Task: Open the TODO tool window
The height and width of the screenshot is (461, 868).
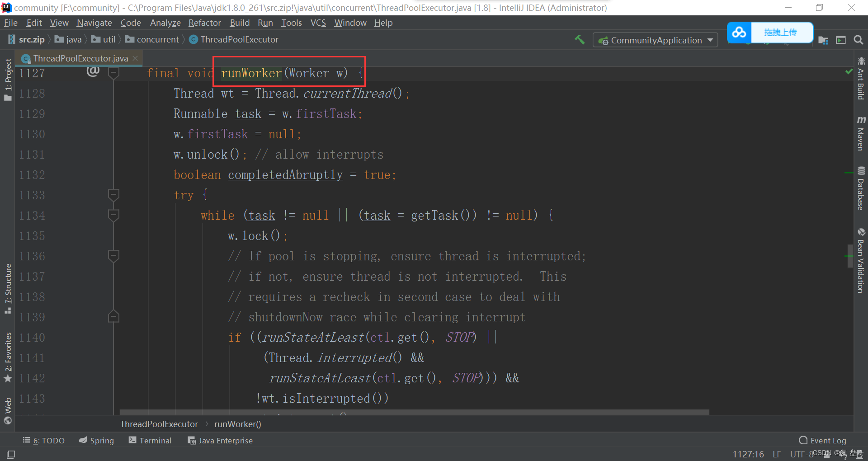Action: click(x=44, y=441)
